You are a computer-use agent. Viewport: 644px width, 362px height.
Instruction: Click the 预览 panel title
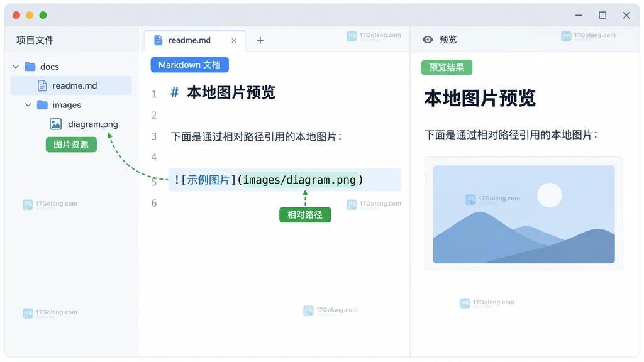(448, 40)
